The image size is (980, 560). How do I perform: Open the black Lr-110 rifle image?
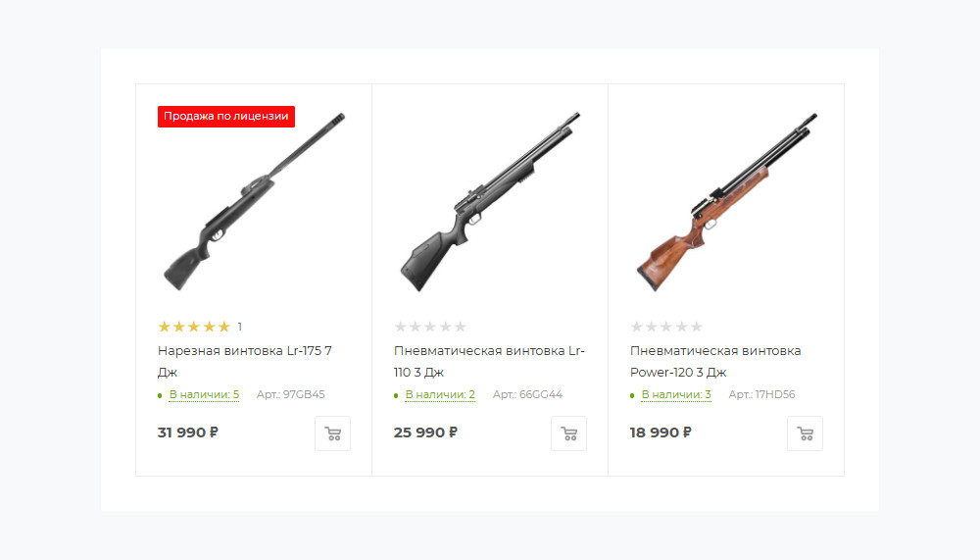tap(490, 204)
